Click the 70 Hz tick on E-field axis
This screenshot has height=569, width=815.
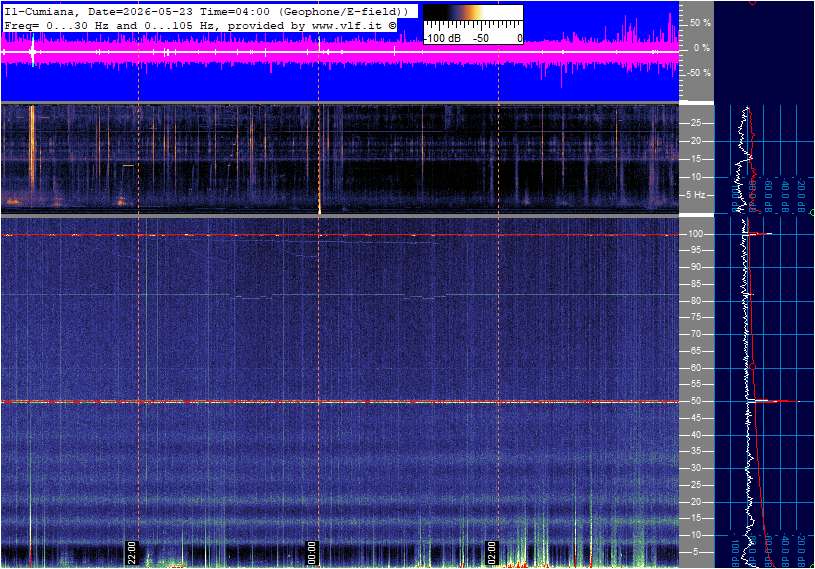tap(695, 334)
